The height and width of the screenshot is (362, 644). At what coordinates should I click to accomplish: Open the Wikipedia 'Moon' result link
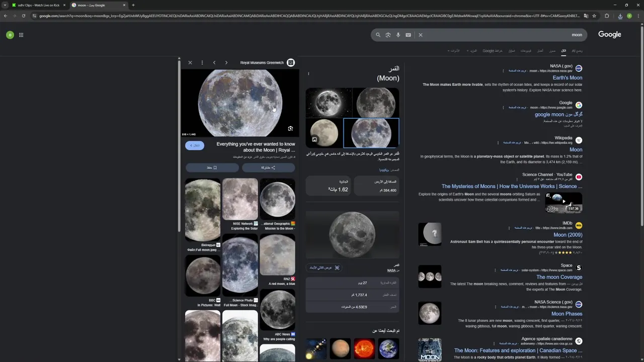(x=576, y=150)
